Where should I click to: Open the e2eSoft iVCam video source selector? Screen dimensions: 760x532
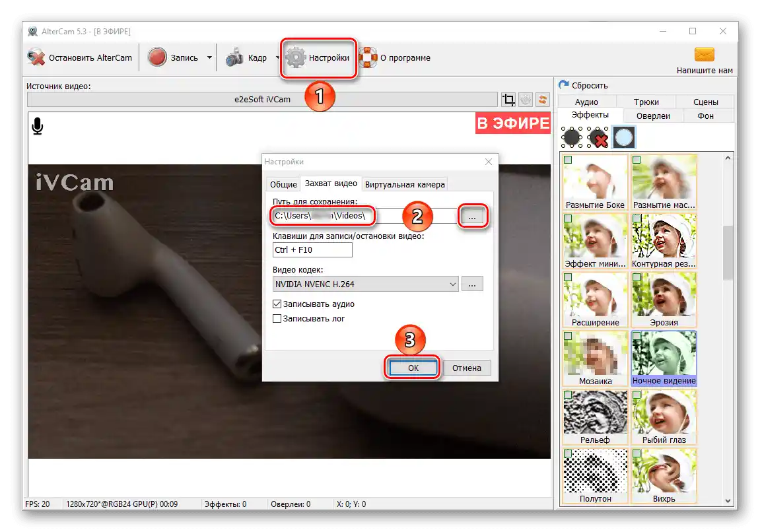click(x=262, y=99)
